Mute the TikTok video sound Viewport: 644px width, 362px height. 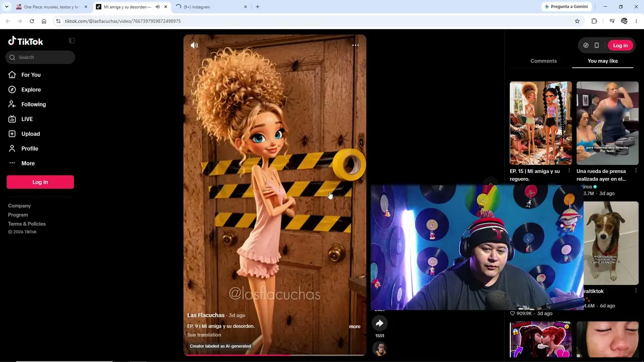coord(194,45)
